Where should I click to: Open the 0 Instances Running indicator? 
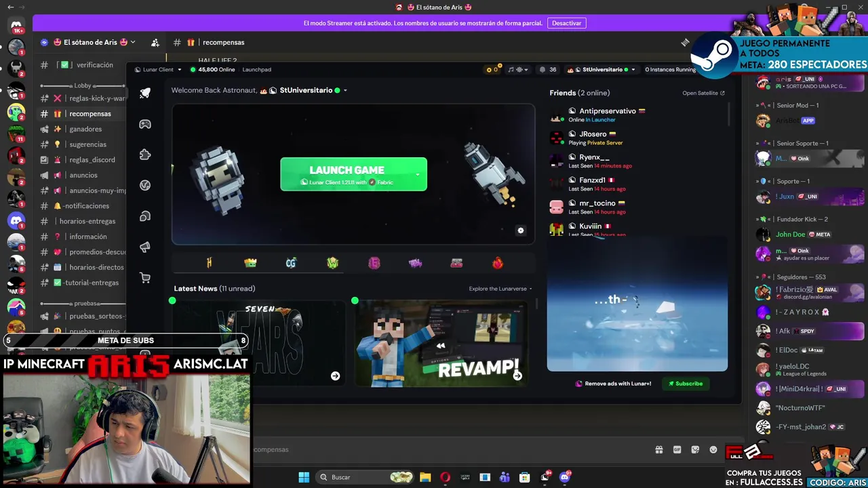pos(670,69)
